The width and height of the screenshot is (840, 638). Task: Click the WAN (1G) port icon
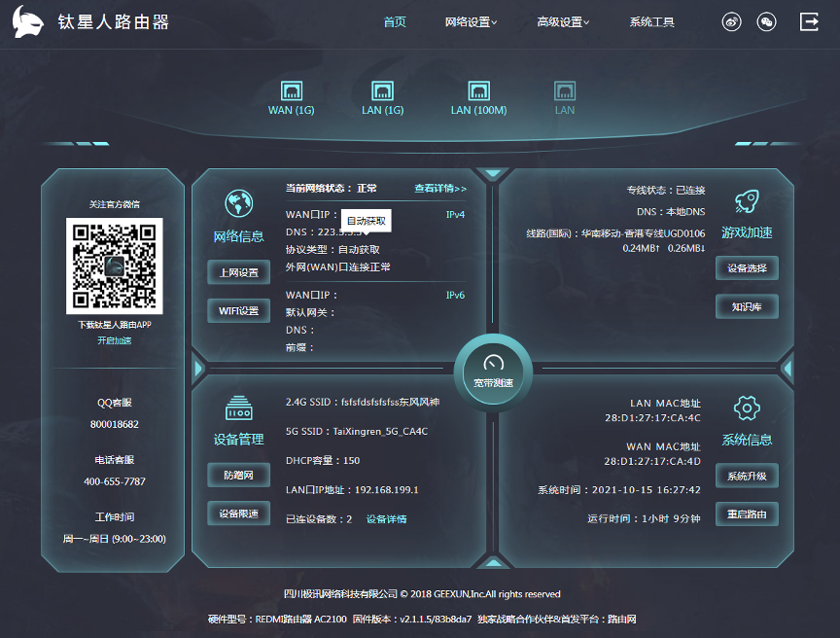coord(291,91)
